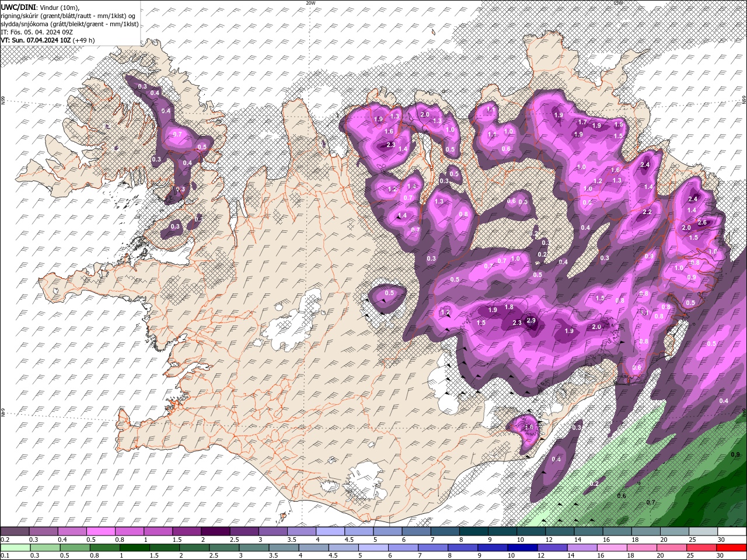The image size is (747, 560).
Task: Pick the 18 swatch in the upper legend row
Action: tap(645, 531)
